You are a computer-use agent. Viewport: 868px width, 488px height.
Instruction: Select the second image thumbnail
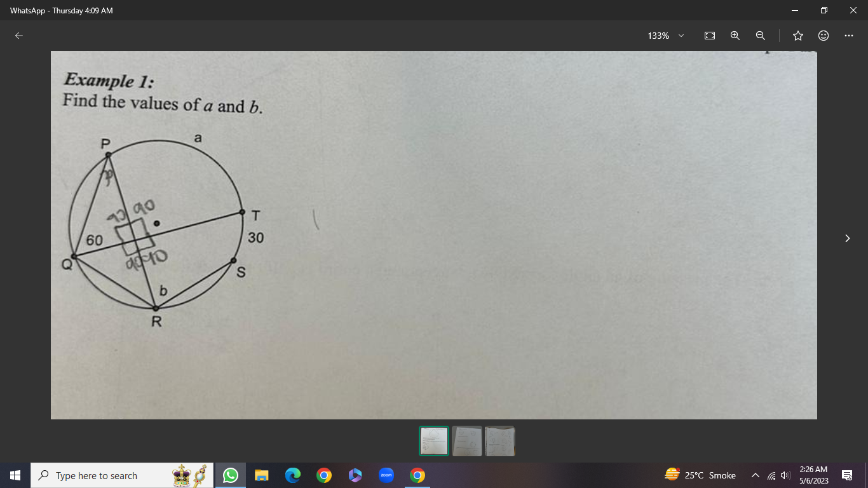click(466, 440)
